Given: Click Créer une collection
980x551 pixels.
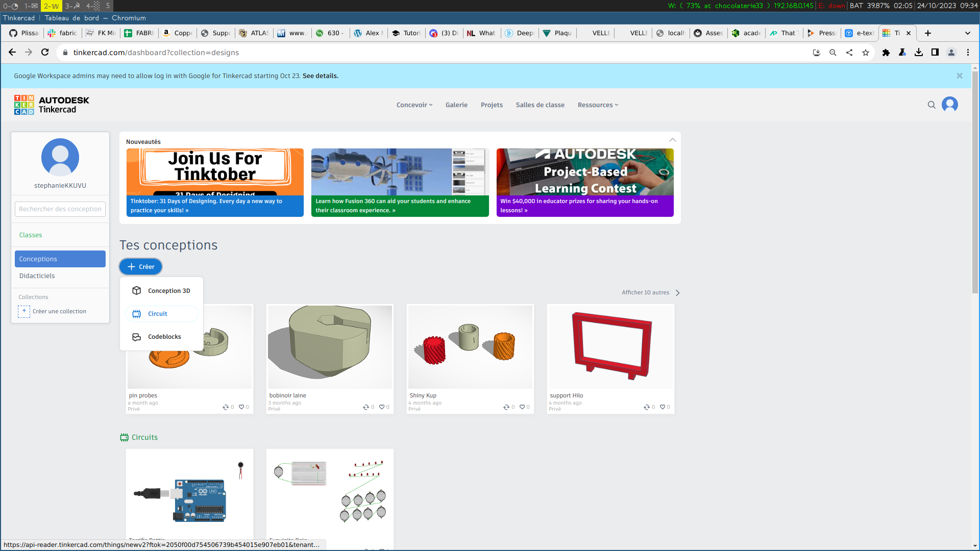Looking at the screenshot, I should pyautogui.click(x=59, y=311).
